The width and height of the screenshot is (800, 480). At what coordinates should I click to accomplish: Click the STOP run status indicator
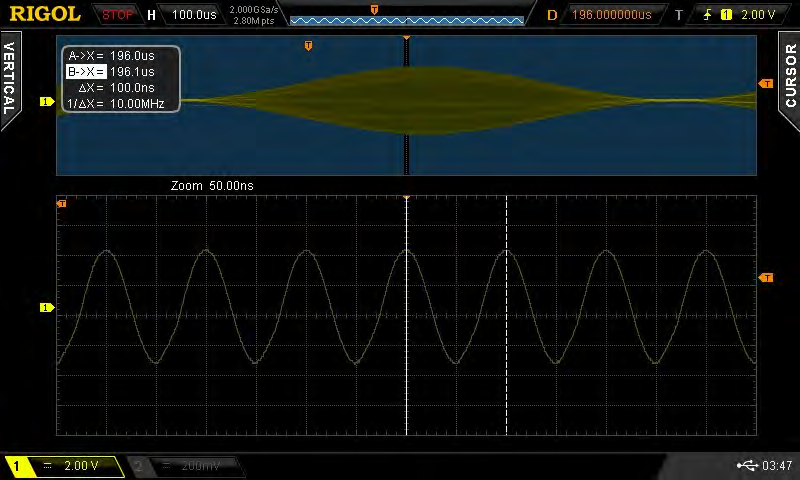[117, 15]
